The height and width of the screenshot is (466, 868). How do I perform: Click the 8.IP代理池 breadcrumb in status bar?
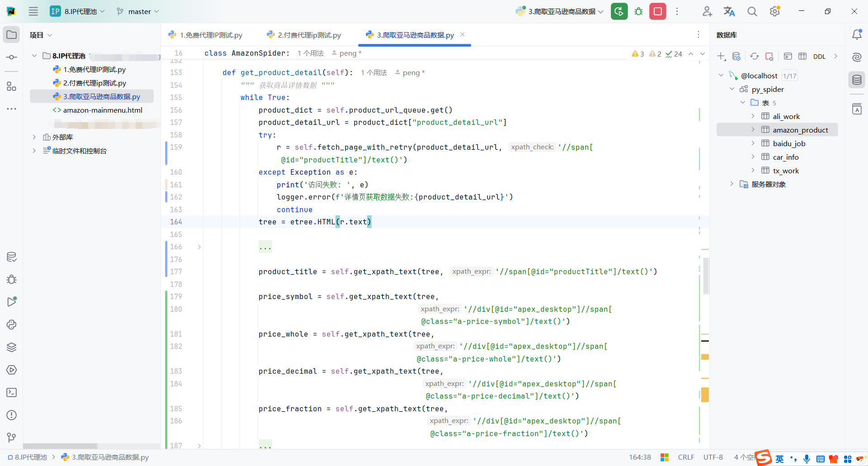[28, 457]
